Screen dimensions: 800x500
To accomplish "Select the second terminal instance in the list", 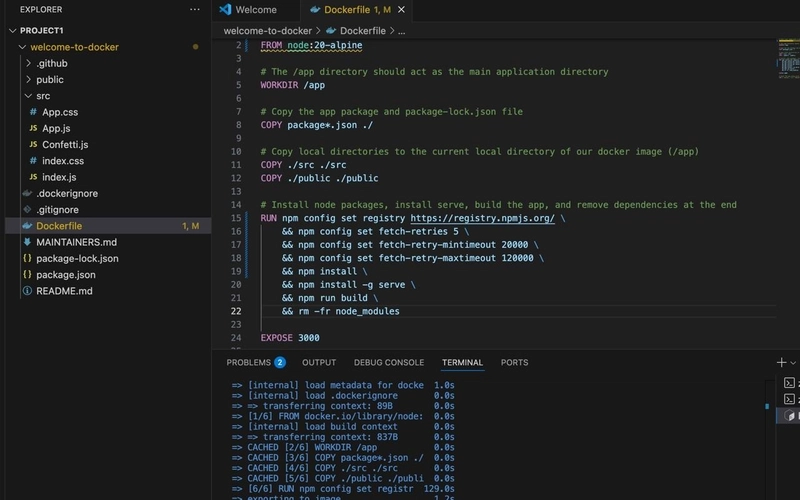I will click(x=789, y=399).
